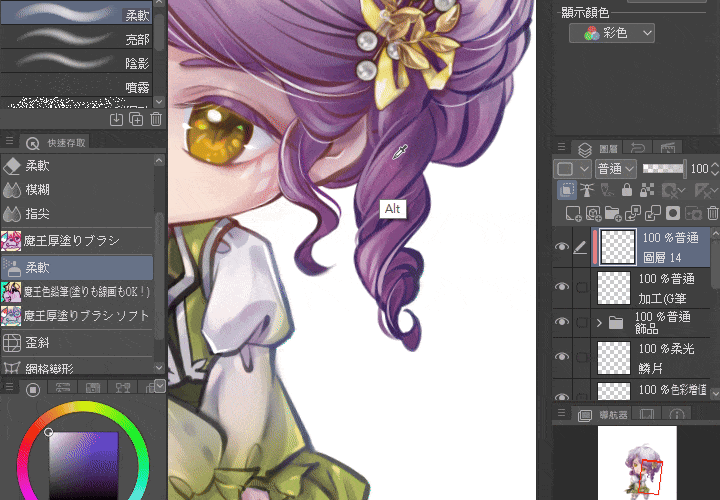Select the 模糊 blur tool

pyautogui.click(x=77, y=190)
